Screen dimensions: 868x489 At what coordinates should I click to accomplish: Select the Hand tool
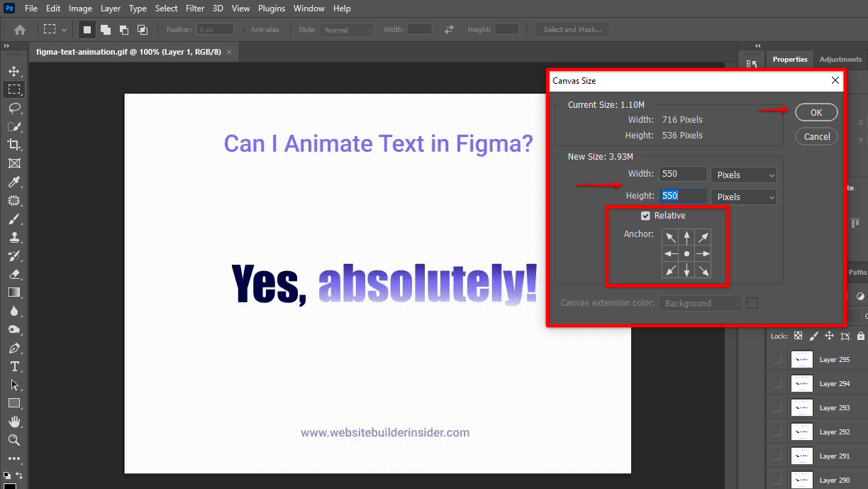click(14, 420)
